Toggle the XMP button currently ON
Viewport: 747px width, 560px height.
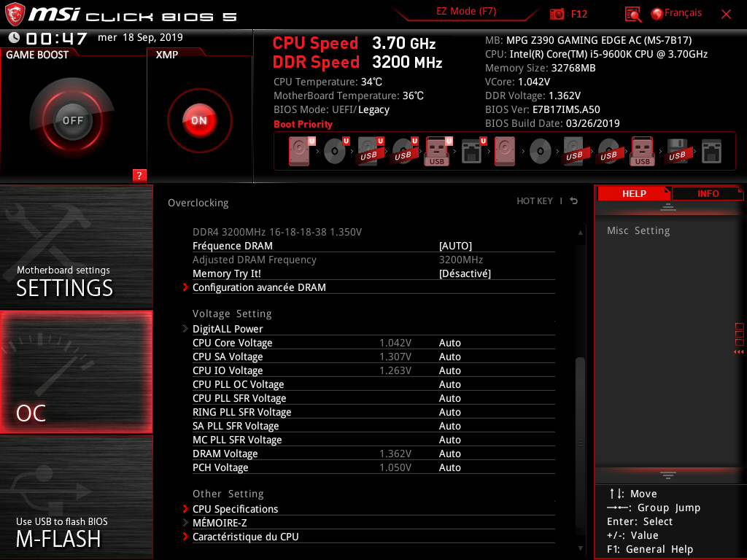click(x=199, y=120)
